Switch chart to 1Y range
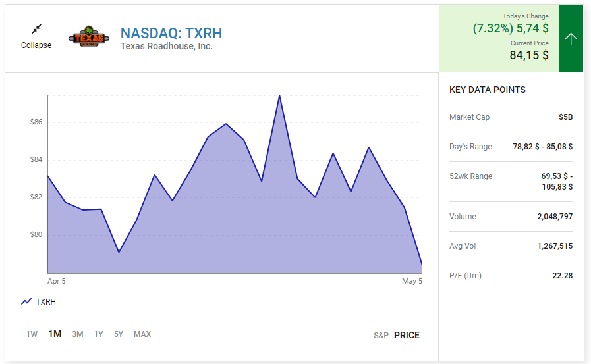The image size is (591, 364). (98, 334)
